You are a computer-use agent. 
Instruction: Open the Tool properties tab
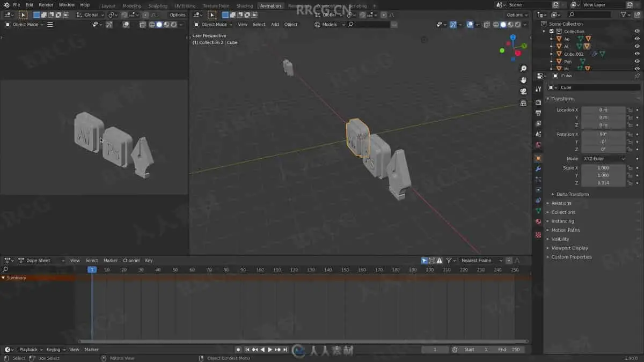click(x=538, y=89)
